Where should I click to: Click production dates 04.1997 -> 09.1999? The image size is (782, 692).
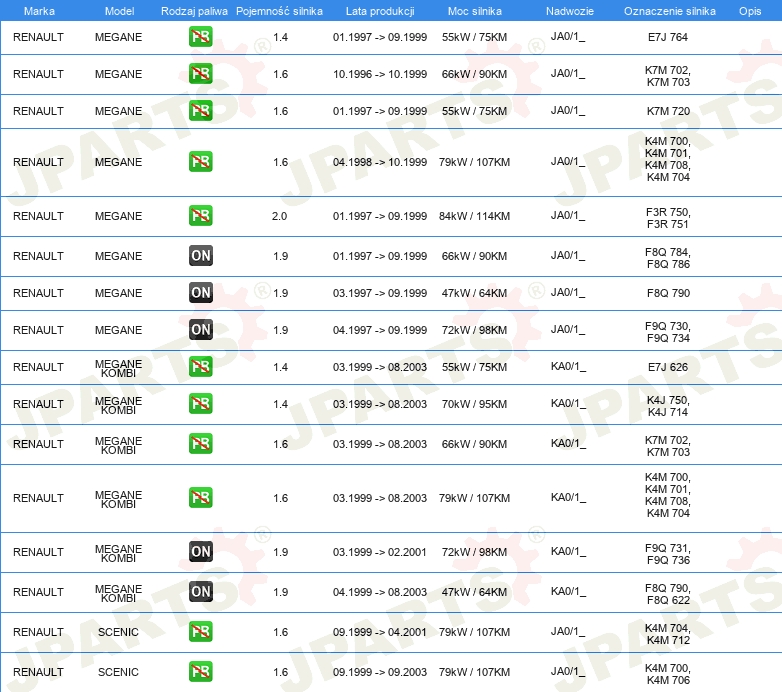380,330
